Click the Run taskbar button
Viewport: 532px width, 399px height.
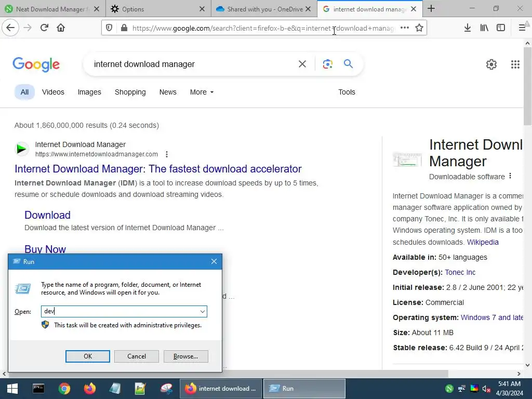[x=304, y=389]
